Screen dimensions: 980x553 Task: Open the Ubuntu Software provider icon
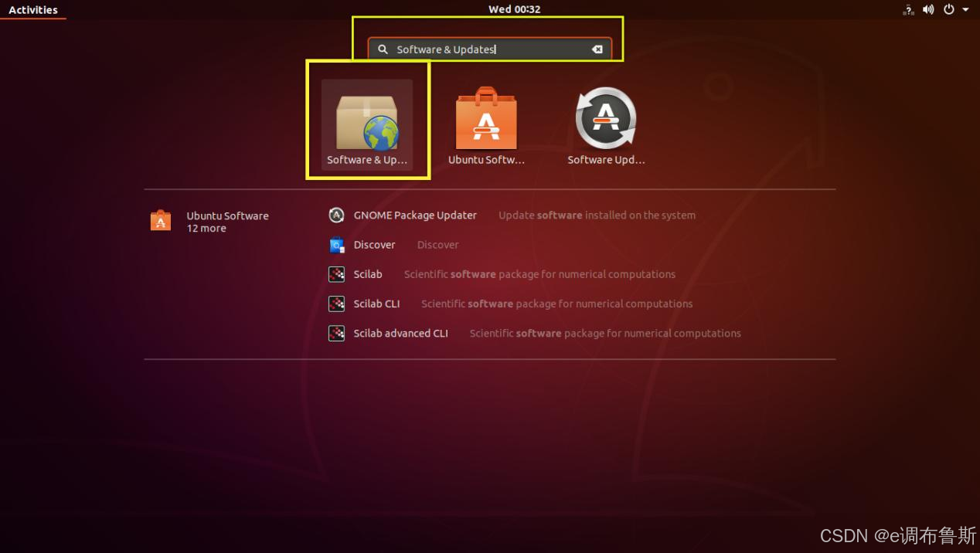click(x=161, y=221)
